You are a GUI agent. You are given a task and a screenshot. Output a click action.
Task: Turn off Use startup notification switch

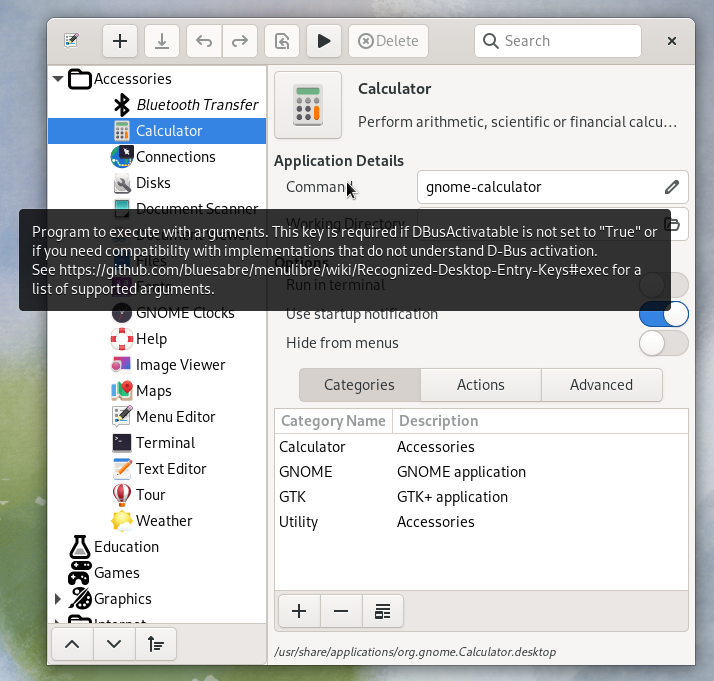663,314
